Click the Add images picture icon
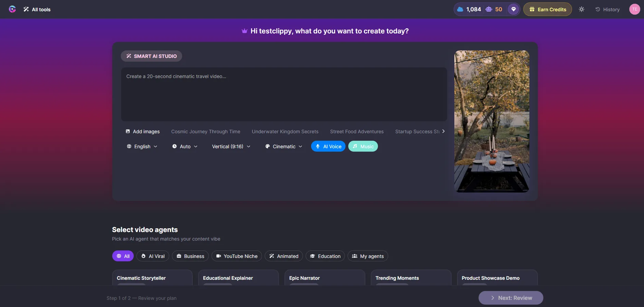The height and width of the screenshot is (307, 644). coord(128,131)
